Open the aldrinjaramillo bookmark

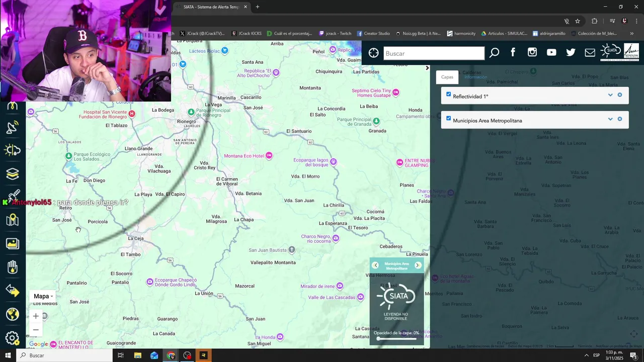click(549, 34)
